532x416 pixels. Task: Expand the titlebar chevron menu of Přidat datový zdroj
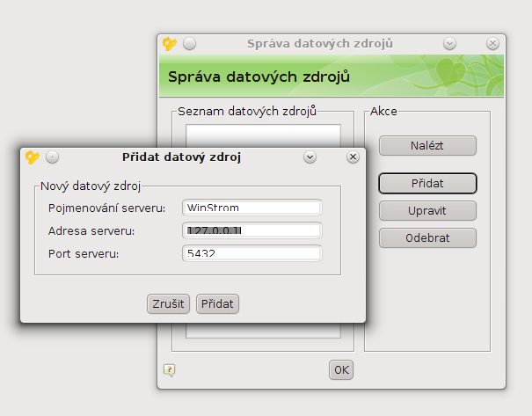(x=310, y=157)
